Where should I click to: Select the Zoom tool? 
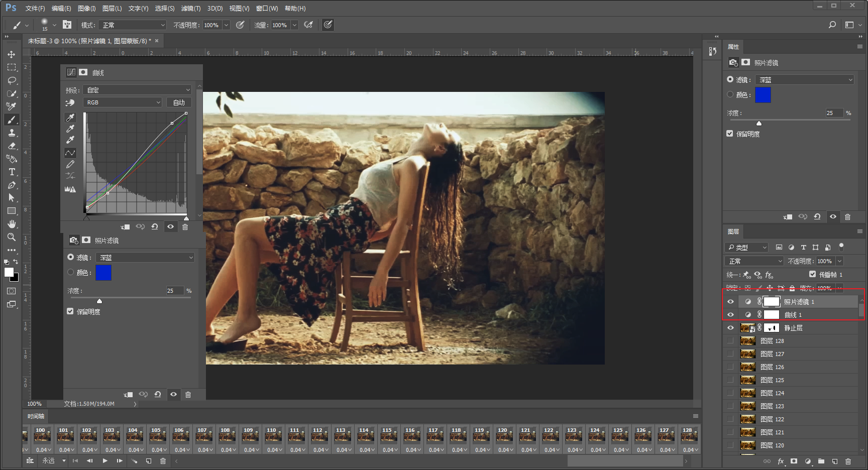click(x=12, y=237)
